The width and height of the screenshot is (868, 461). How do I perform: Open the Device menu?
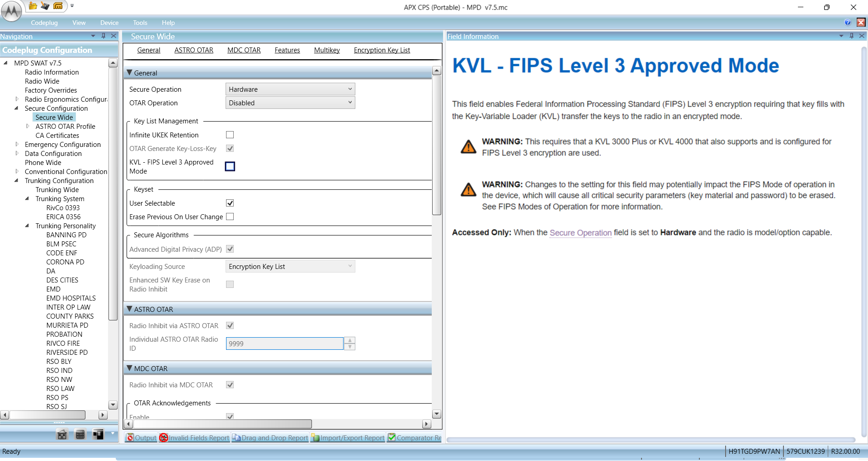(x=109, y=23)
